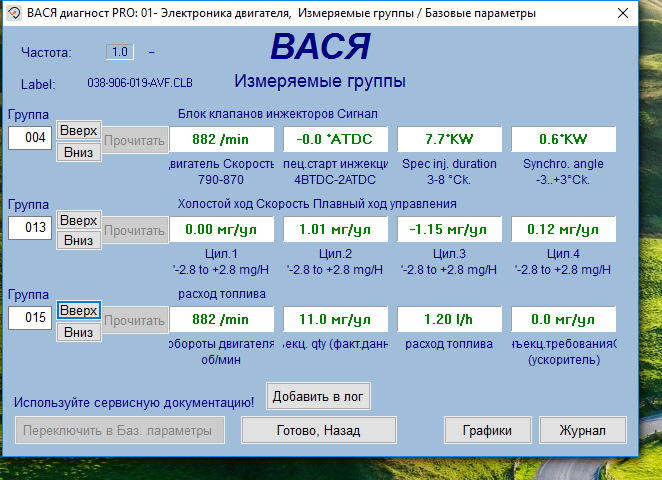Open the Графики view

click(x=487, y=430)
